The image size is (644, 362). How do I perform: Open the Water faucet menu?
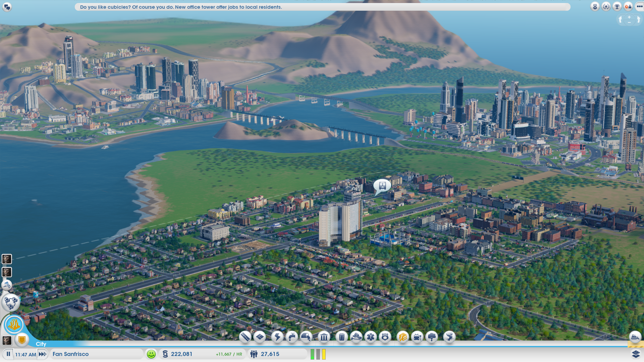292,337
